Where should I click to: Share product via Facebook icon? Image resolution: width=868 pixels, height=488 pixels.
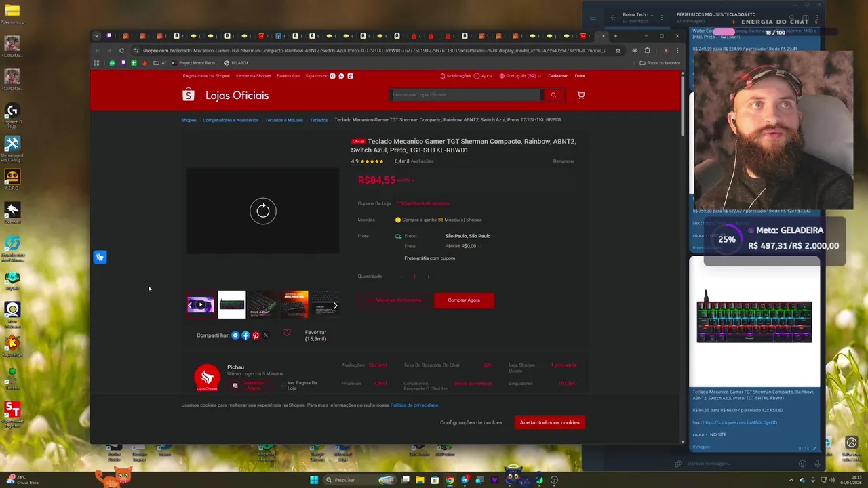pyautogui.click(x=245, y=335)
